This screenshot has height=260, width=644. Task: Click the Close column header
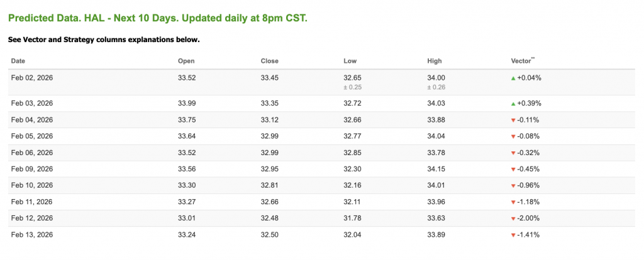click(x=269, y=61)
